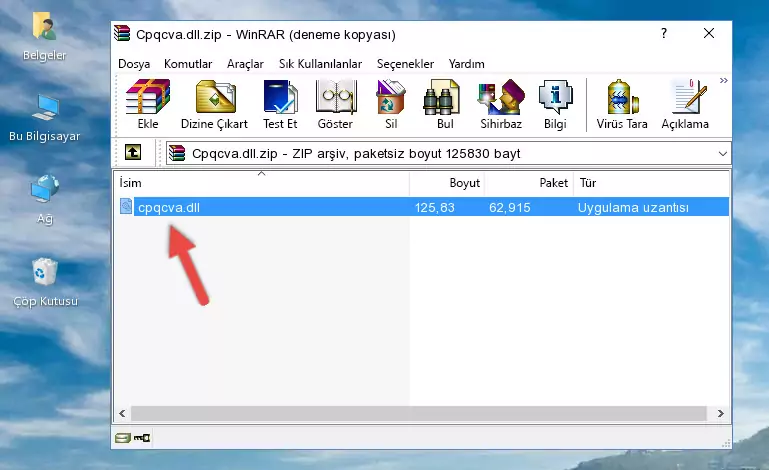Screen dimensions: 769x470
Task: Open the Göster (View) tool
Action: (x=335, y=104)
